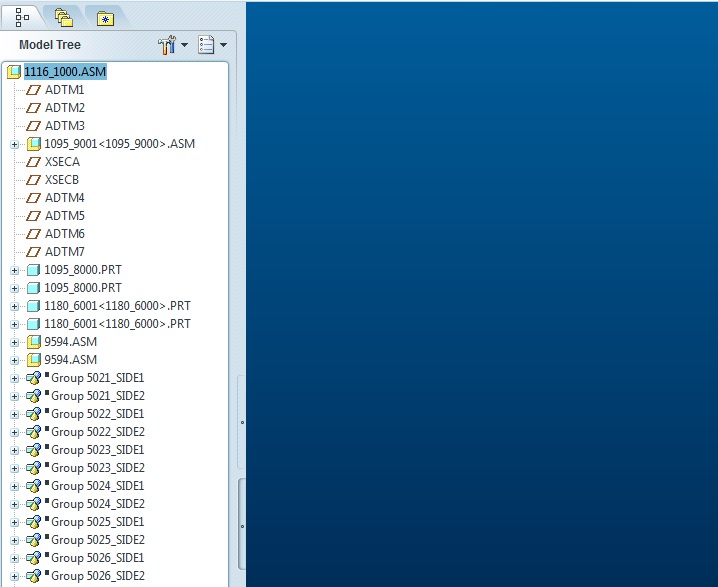Click the ADTM2 datum plane icon
The width and height of the screenshot is (718, 587).
tap(33, 108)
